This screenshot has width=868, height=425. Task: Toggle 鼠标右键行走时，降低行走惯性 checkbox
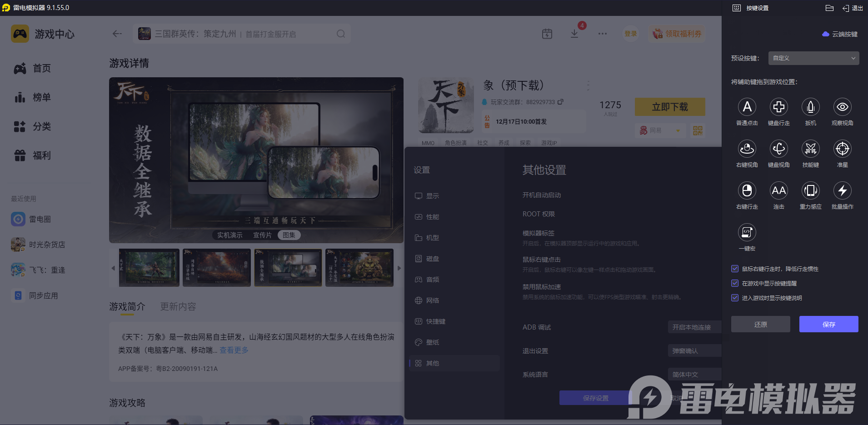tap(735, 269)
